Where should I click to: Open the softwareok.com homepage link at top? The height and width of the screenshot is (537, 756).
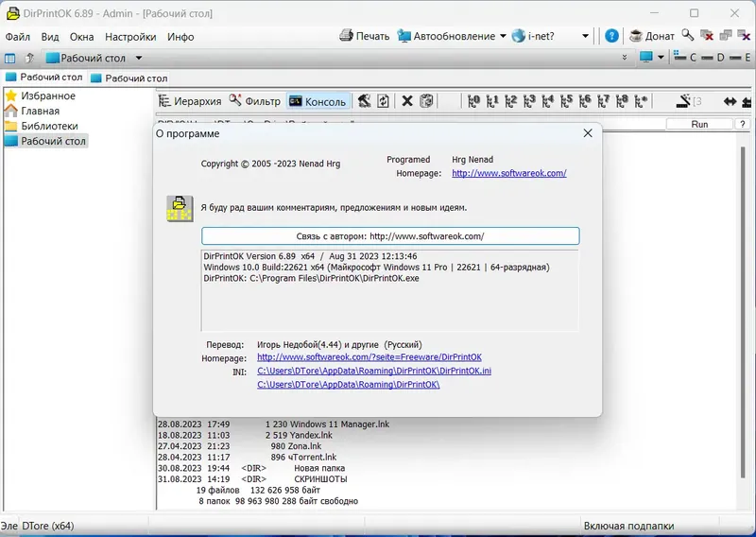[509, 173]
